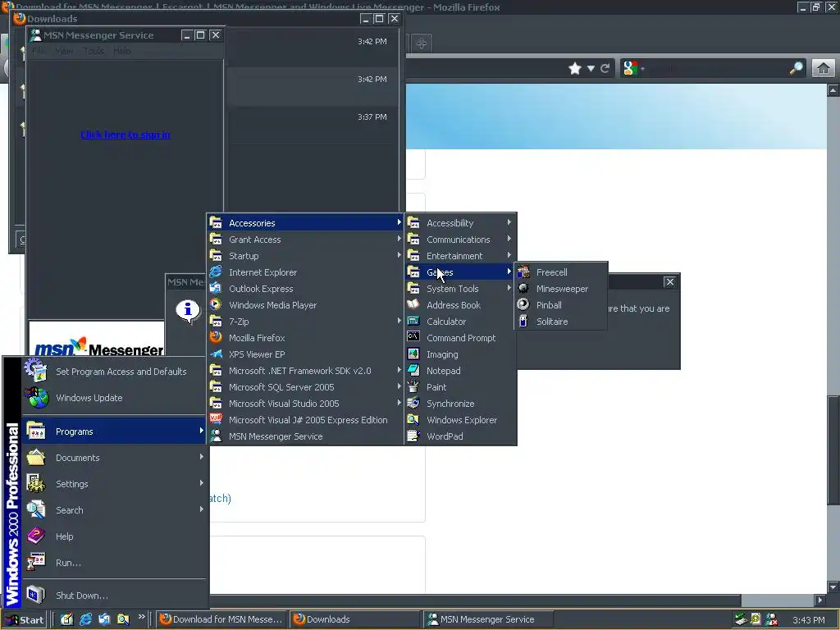Switch to Download for MSN Messenger taskbar button
Image resolution: width=840 pixels, height=630 pixels.
pos(221,619)
